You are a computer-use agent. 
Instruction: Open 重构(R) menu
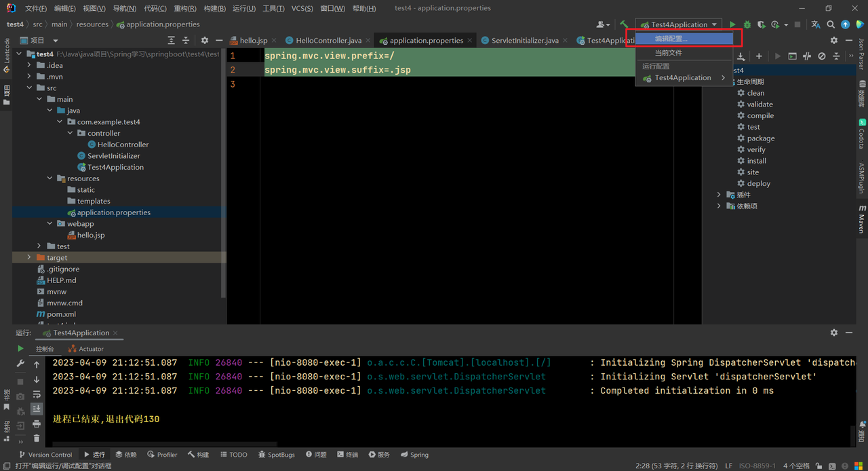[x=185, y=8]
